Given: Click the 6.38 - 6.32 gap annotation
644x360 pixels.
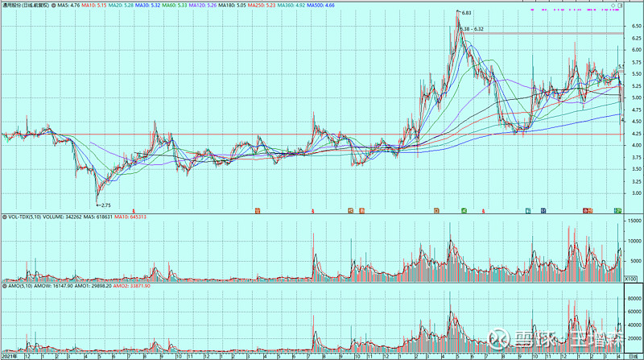Looking at the screenshot, I should [477, 29].
